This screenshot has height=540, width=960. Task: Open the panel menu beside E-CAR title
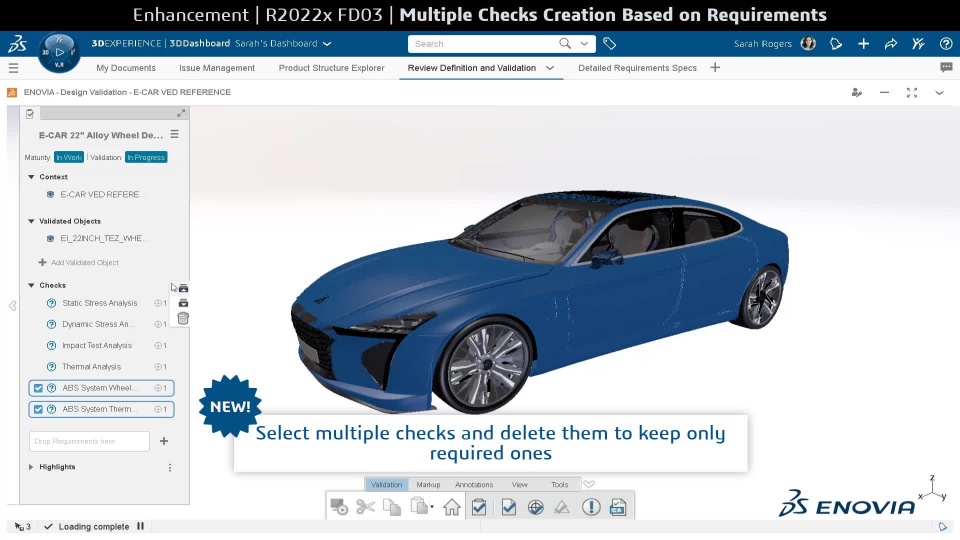click(x=174, y=134)
